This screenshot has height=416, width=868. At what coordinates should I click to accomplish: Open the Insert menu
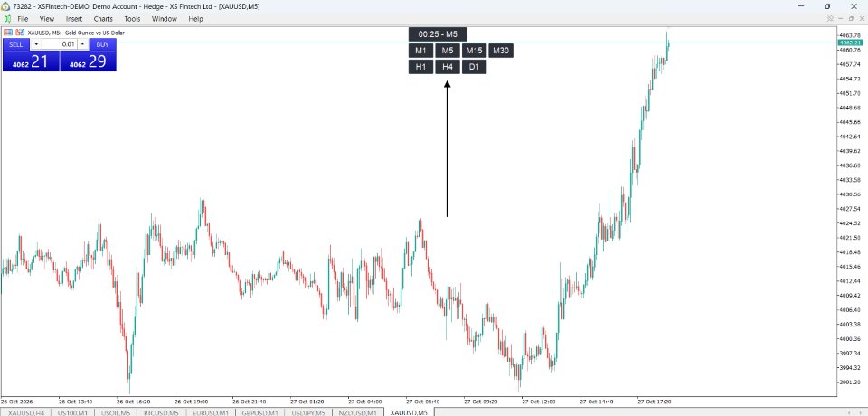coord(74,19)
